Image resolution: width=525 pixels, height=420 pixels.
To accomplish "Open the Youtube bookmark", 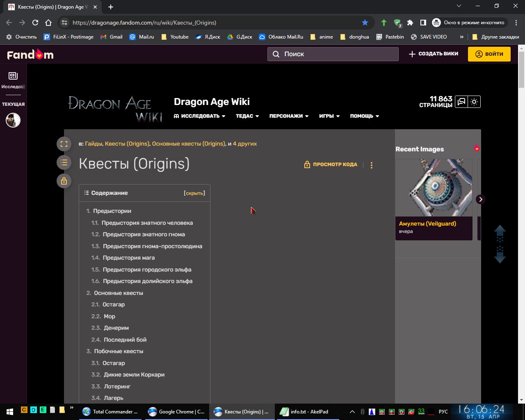I will click(x=175, y=37).
